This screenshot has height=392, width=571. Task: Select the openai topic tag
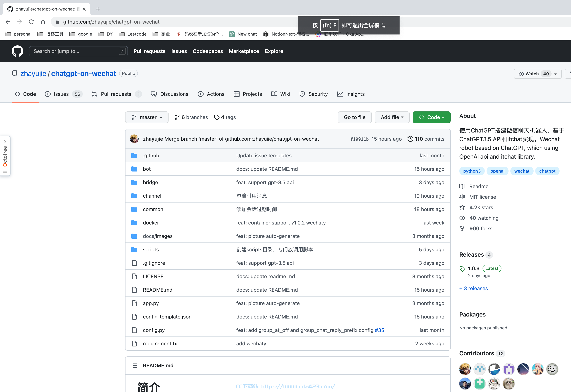click(x=497, y=171)
